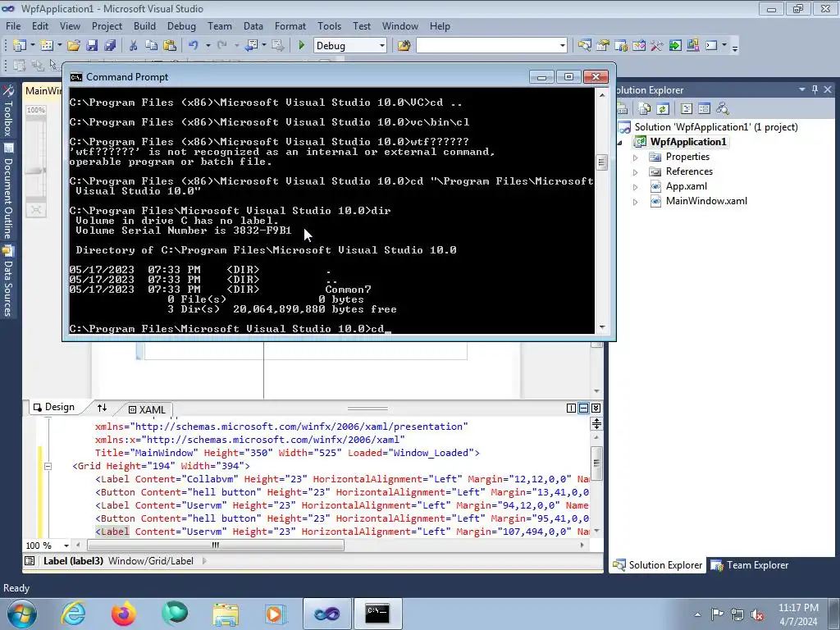The height and width of the screenshot is (630, 840).
Task: Undo the last action with Undo icon
Action: point(194,46)
